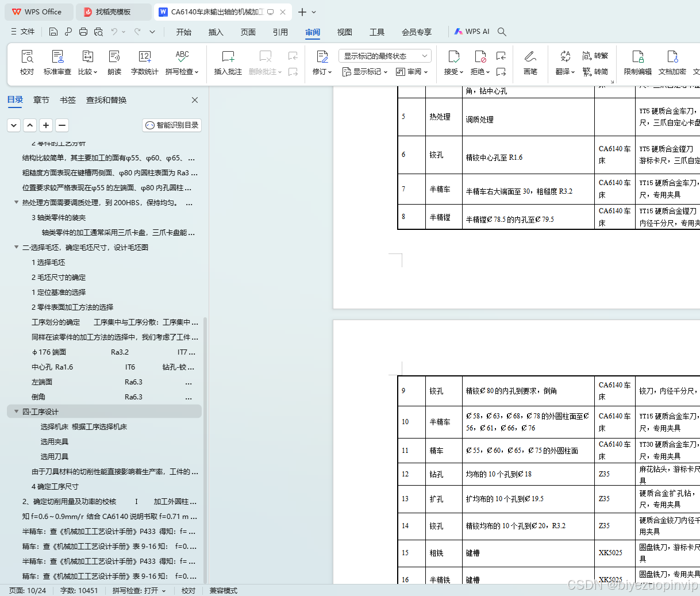
Task: Open 修订 track changes tool
Action: [x=322, y=62]
